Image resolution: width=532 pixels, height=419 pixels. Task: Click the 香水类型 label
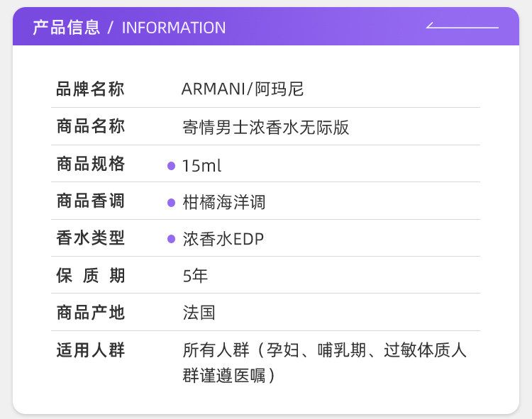pyautogui.click(x=91, y=239)
